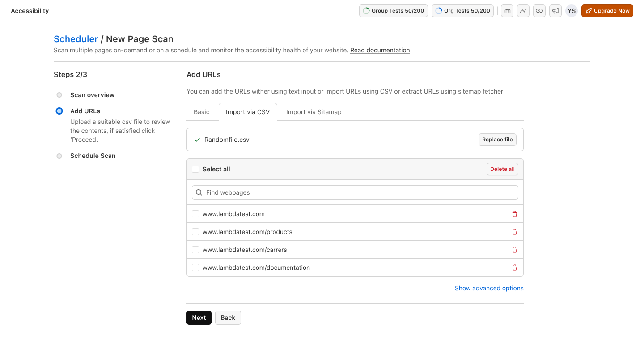Check the www.lambdatest.com checkbox
This screenshot has height=349, width=644.
195,214
